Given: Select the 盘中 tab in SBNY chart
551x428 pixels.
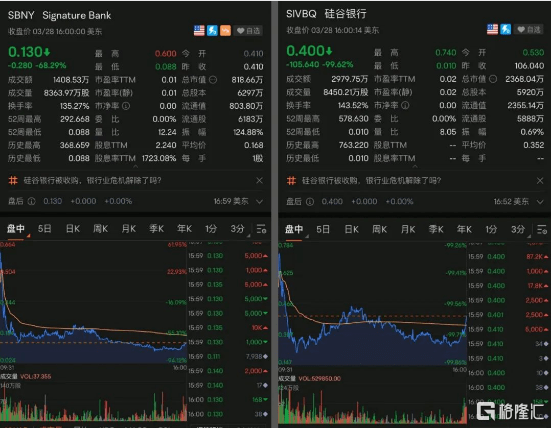Looking at the screenshot, I should pos(16,229).
